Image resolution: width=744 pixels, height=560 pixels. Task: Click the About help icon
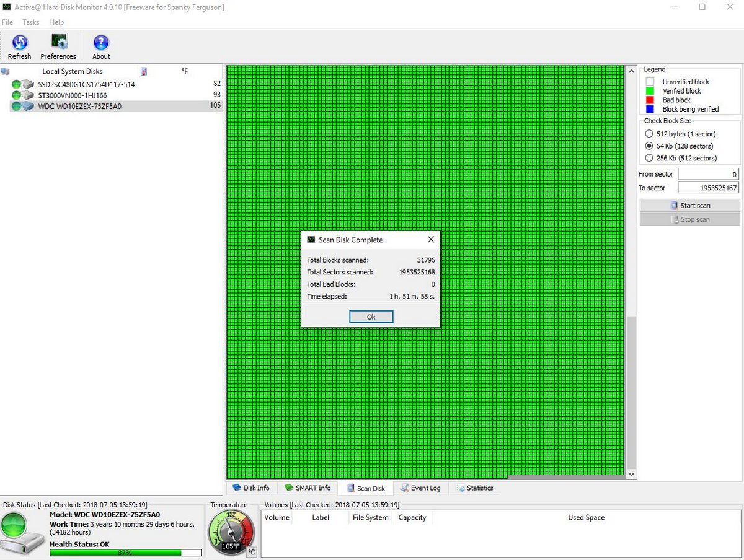coord(101,43)
